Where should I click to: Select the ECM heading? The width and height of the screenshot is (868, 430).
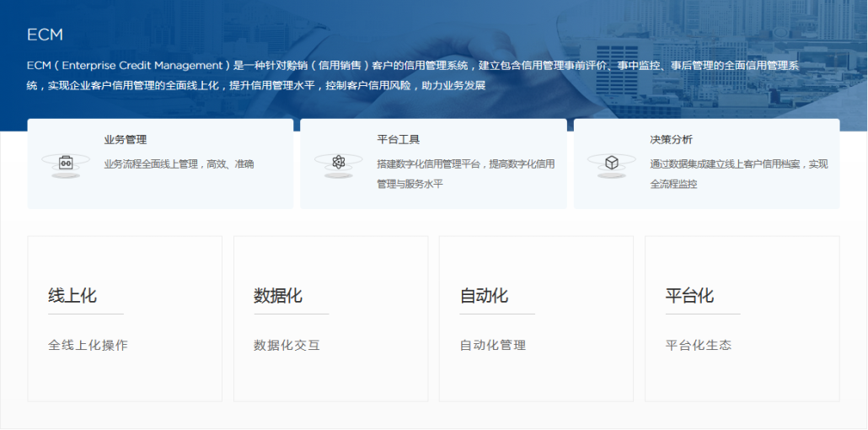[x=45, y=35]
